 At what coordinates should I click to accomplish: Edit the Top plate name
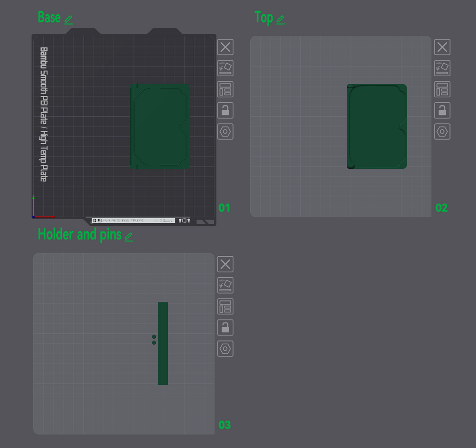coord(280,20)
